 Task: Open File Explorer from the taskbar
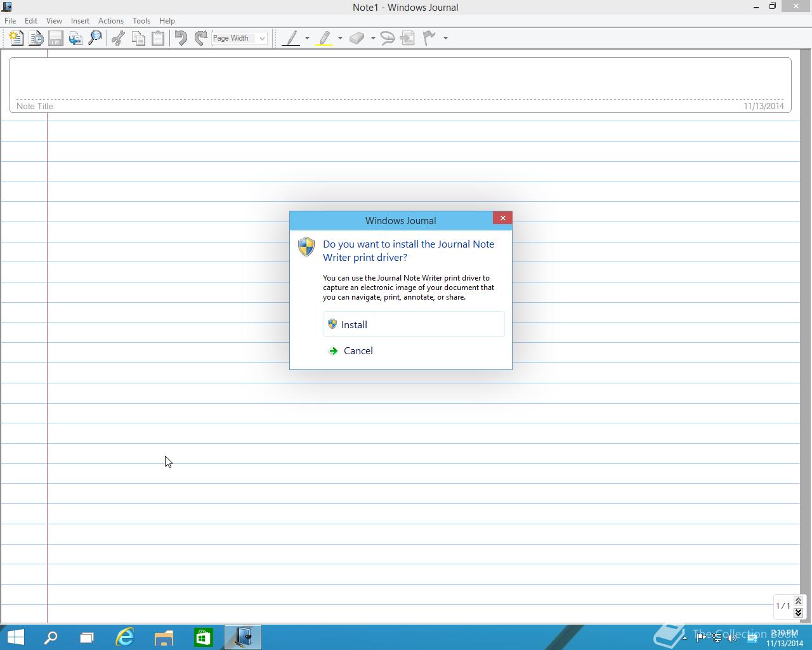pyautogui.click(x=164, y=637)
